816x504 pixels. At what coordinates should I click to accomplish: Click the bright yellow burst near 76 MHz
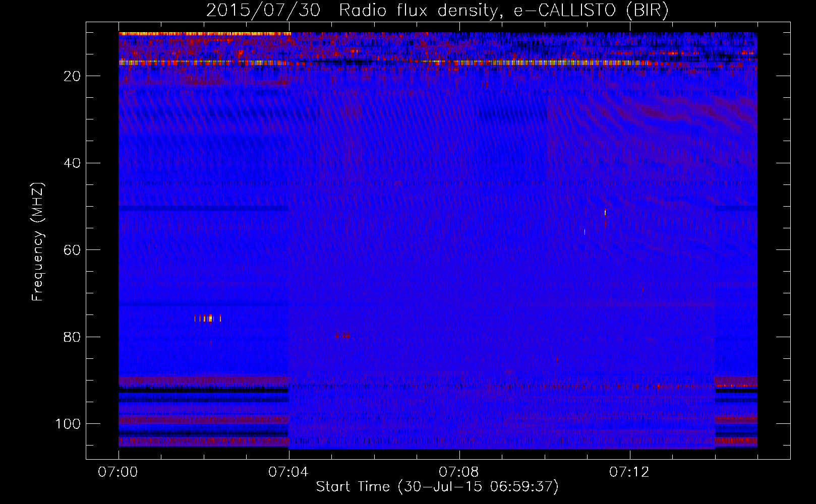tap(208, 319)
